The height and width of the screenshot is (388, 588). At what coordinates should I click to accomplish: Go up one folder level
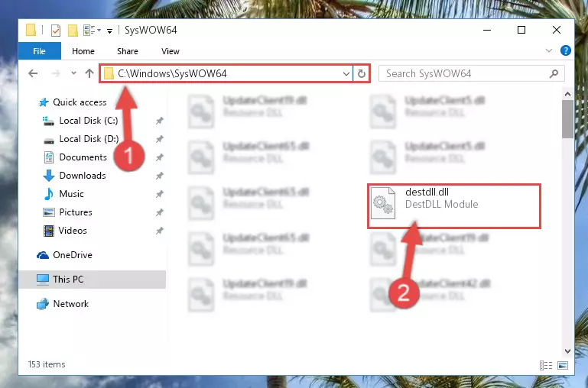coord(89,73)
